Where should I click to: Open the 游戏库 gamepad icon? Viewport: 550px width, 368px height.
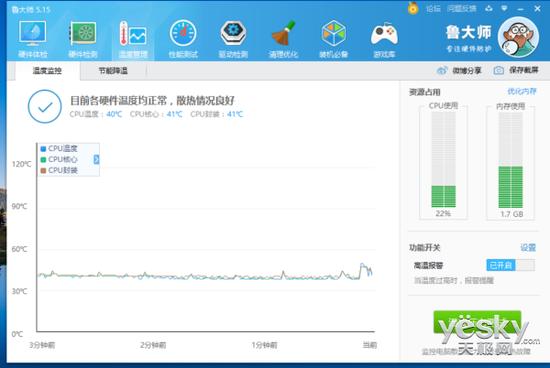tap(384, 39)
